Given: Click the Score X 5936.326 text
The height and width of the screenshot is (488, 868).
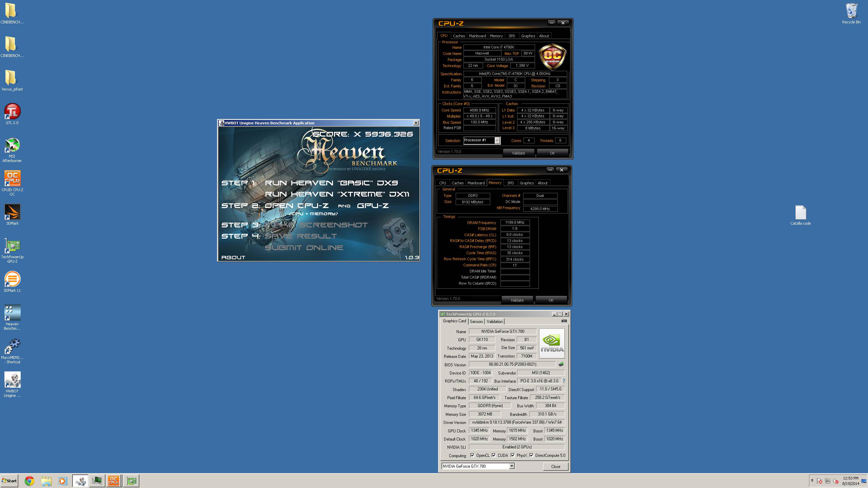Looking at the screenshot, I should pyautogui.click(x=363, y=134).
